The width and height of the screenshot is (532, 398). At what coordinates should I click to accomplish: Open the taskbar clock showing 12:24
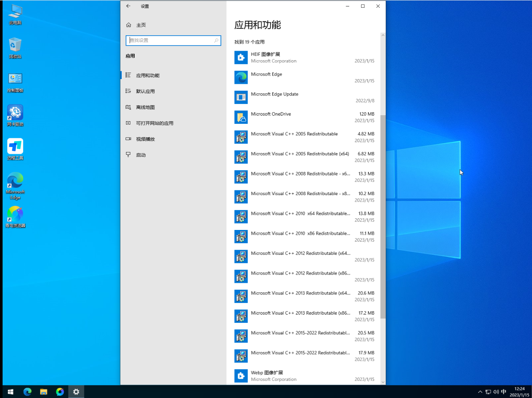coord(520,392)
